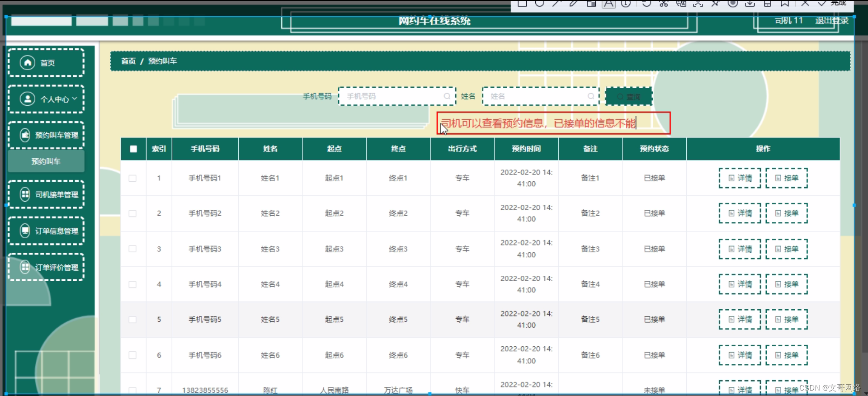Open 详情 for row 姓名2
Viewport: 868px width, 396px height.
click(x=740, y=213)
